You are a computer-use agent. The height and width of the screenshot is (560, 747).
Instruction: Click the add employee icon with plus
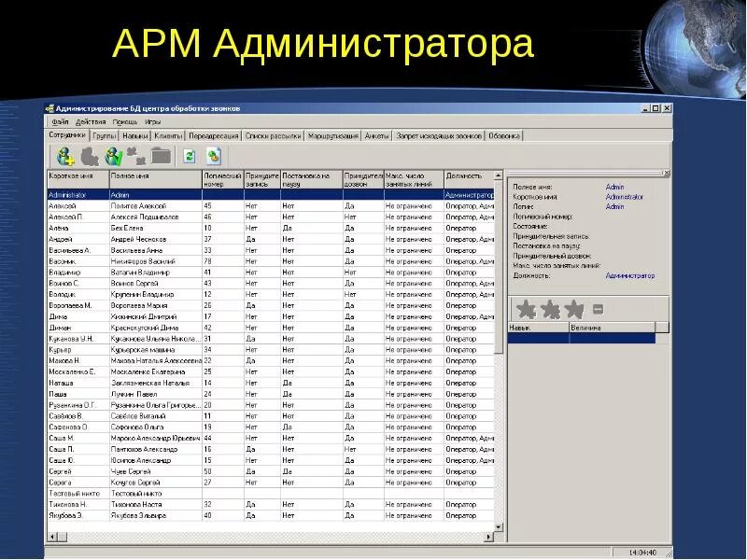click(x=65, y=156)
